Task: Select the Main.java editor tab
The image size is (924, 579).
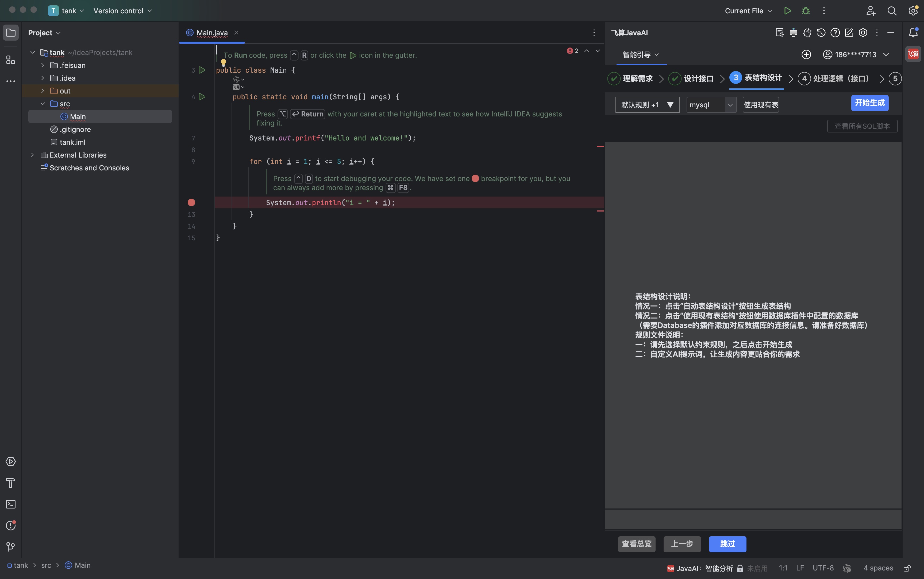Action: [212, 33]
